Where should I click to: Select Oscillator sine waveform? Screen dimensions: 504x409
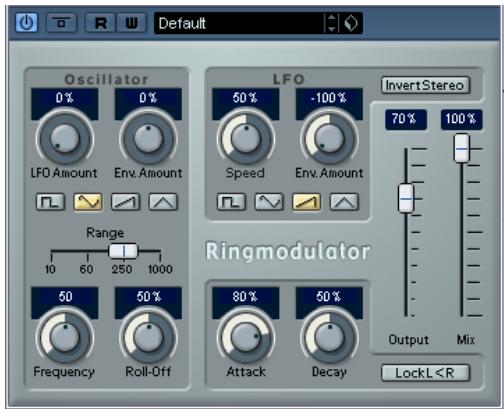click(x=88, y=202)
